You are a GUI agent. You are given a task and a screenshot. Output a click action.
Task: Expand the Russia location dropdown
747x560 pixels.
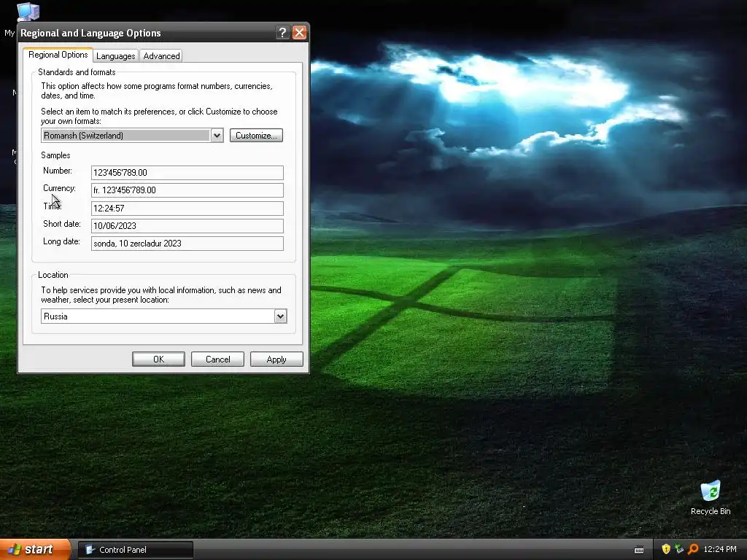[x=281, y=316]
